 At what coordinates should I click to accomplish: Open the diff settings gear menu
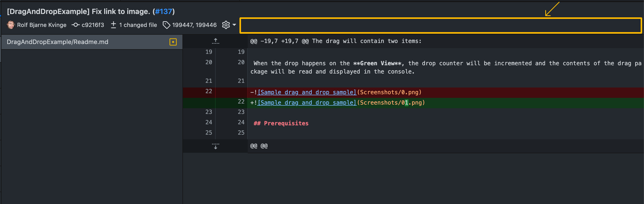226,25
